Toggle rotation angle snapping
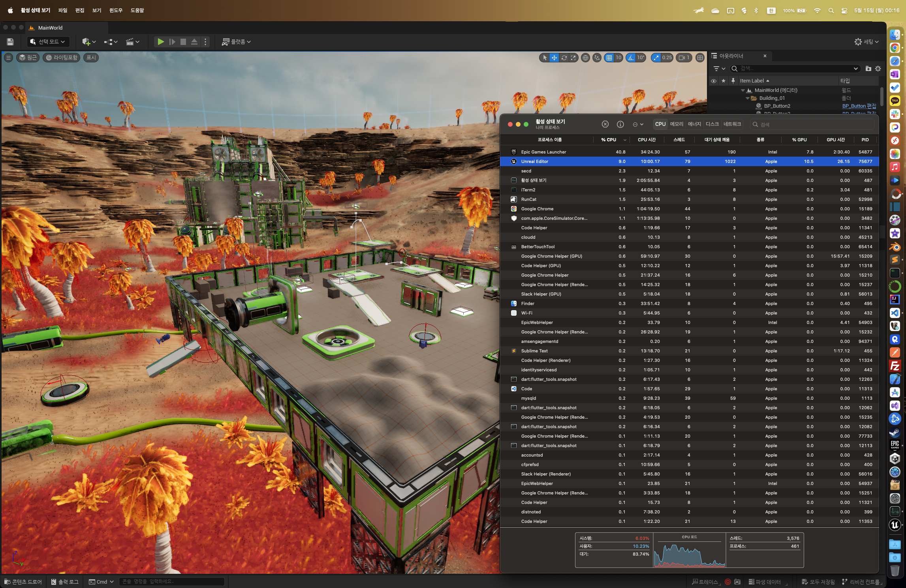The image size is (906, 588). click(x=631, y=58)
